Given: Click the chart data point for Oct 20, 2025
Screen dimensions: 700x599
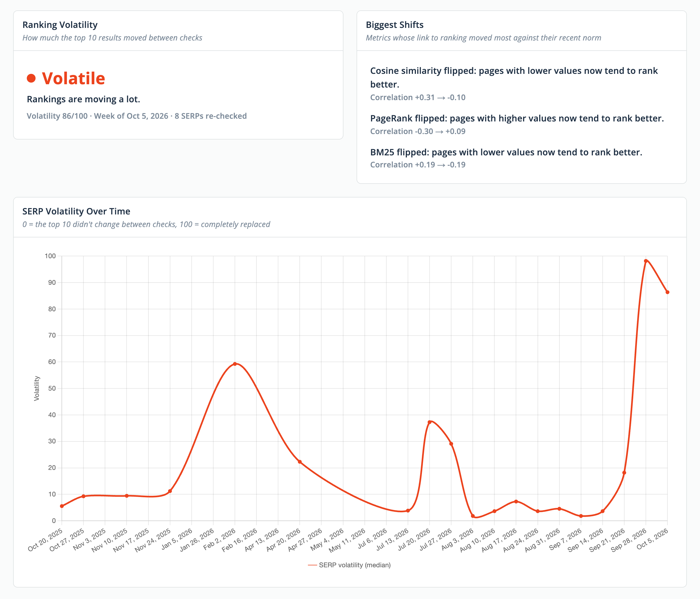Looking at the screenshot, I should click(x=62, y=506).
